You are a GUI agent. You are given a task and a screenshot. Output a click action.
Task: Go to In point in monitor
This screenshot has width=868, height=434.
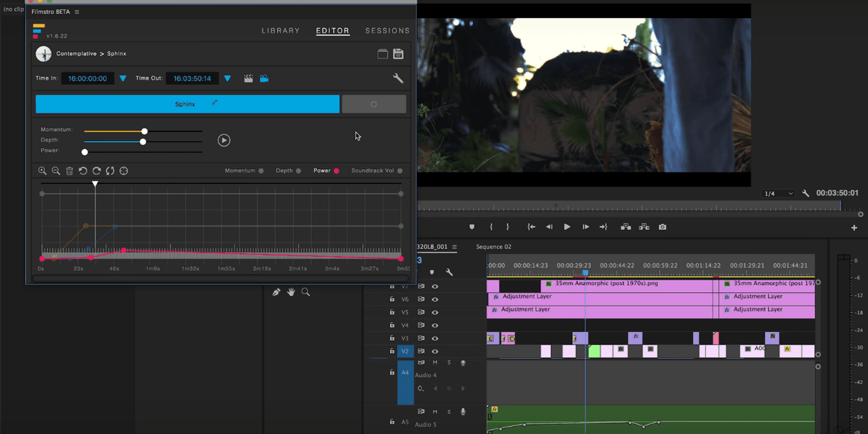[x=531, y=226]
